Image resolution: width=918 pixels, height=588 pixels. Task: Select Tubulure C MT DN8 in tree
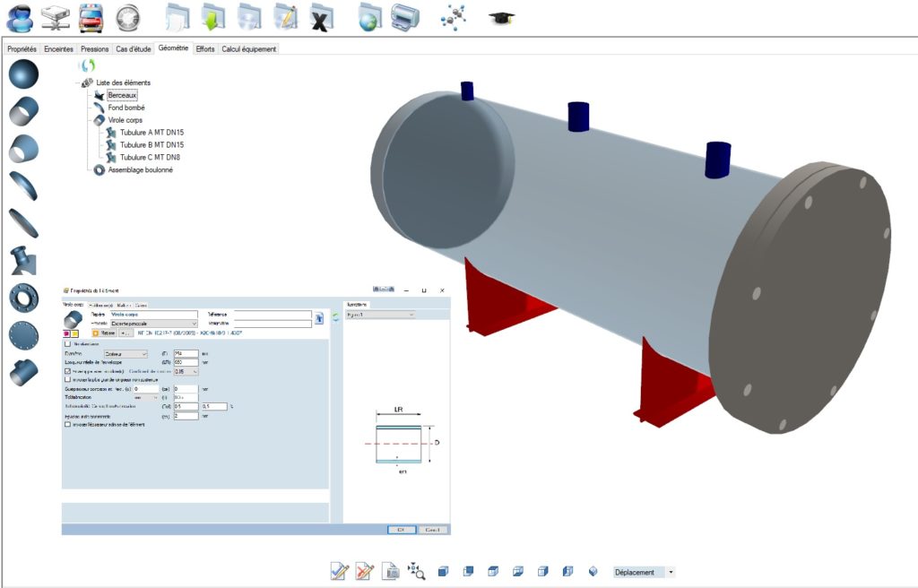[x=150, y=157]
